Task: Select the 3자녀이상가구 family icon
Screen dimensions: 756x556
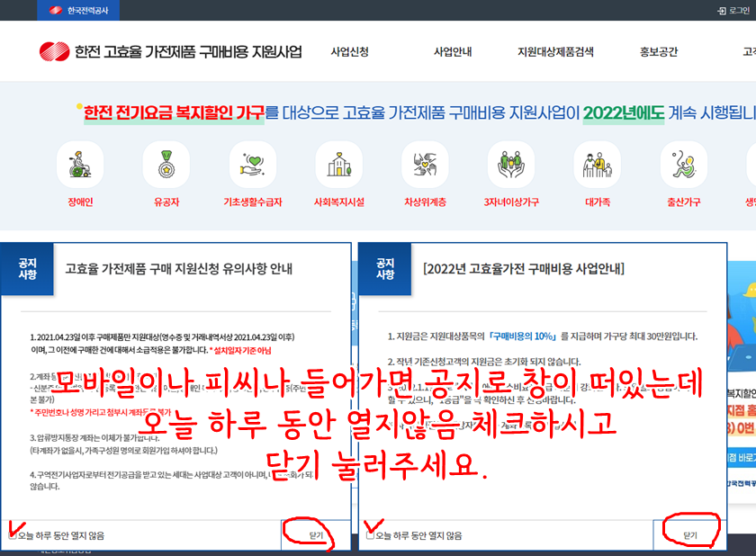Action: coord(511,165)
